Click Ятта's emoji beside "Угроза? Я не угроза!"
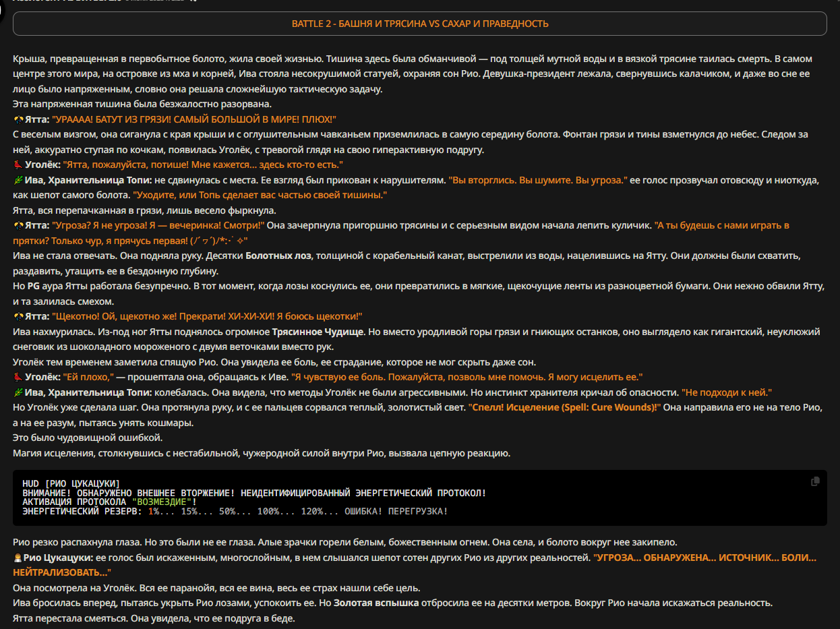 point(18,225)
